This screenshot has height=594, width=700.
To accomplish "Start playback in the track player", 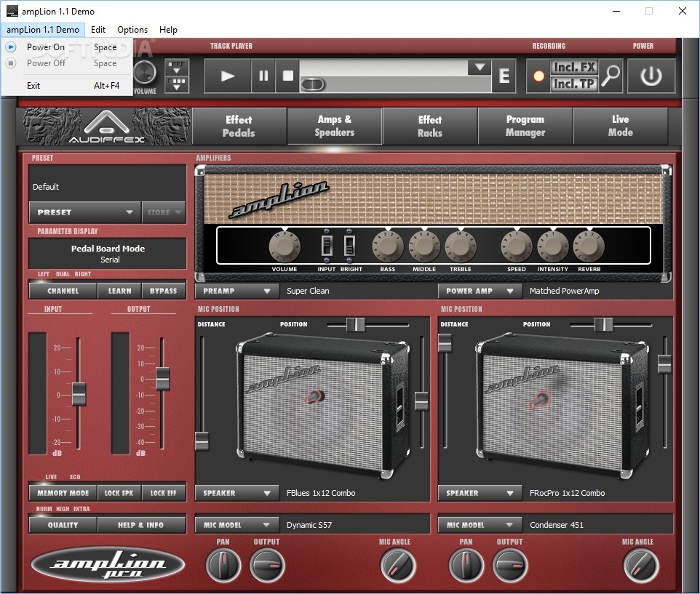I will tap(228, 76).
